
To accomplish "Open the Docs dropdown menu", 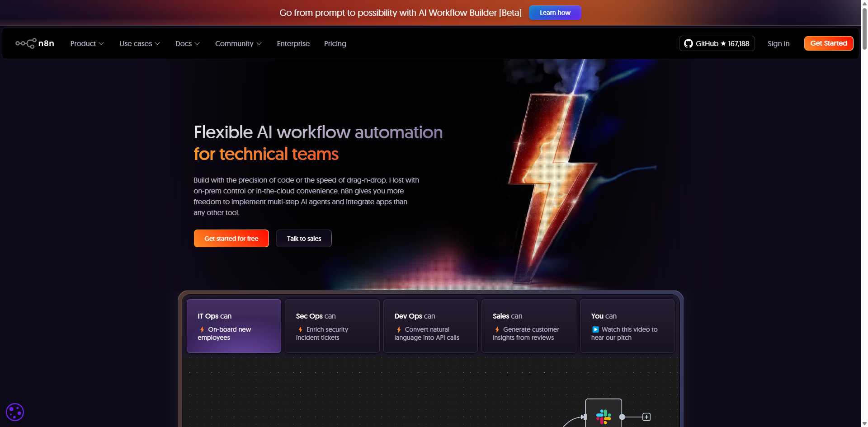I will pyautogui.click(x=187, y=43).
